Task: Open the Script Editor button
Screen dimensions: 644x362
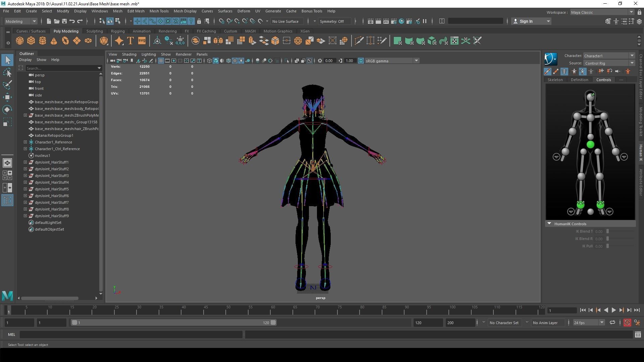Action: point(638,335)
